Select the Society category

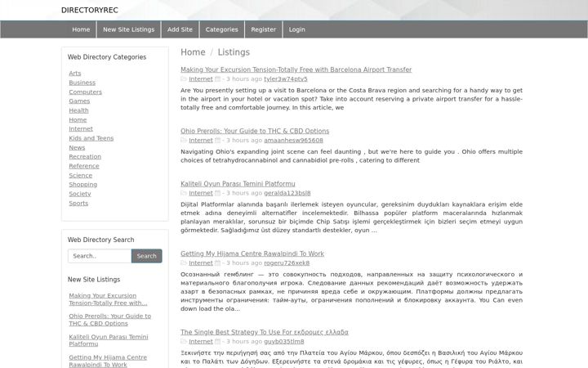80,194
